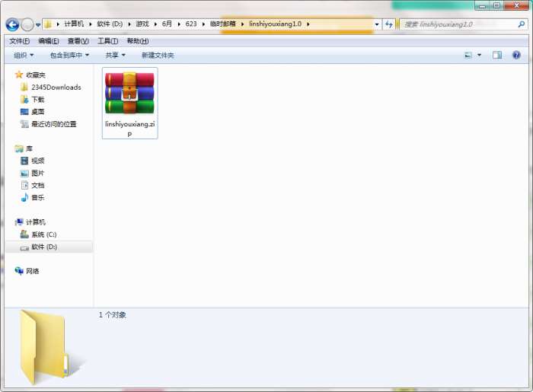This screenshot has height=392, width=533.
Task: Open the 文档 library
Action: point(38,186)
